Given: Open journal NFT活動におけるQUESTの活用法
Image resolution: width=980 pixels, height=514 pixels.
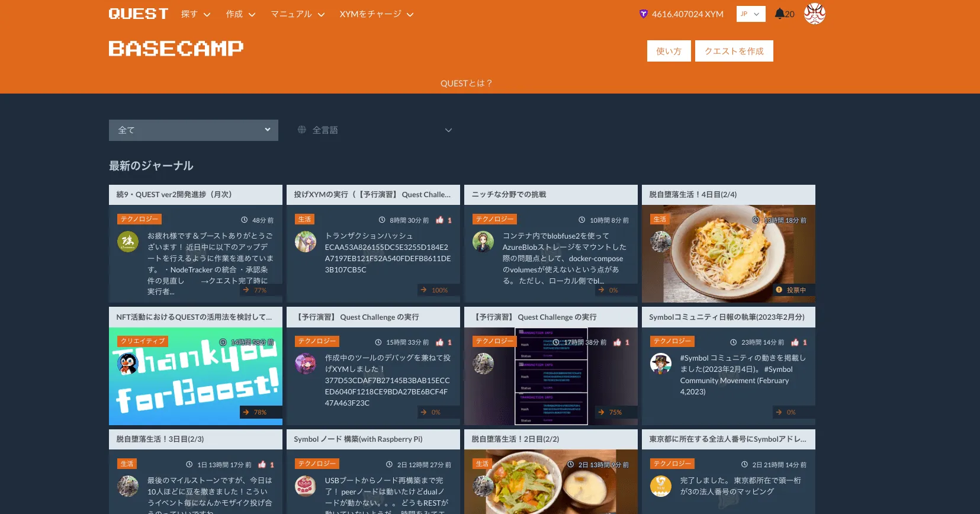Looking at the screenshot, I should [195, 317].
